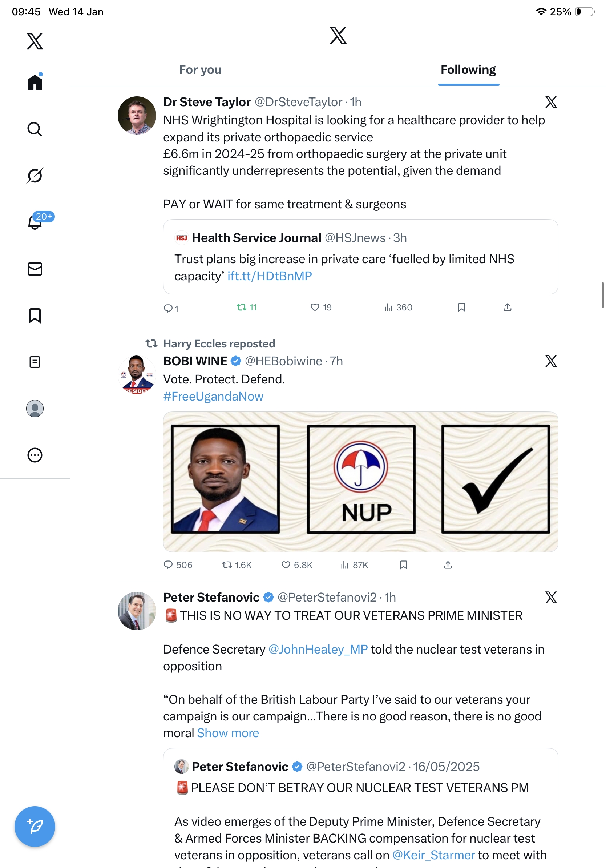The width and height of the screenshot is (606, 868).
Task: Open the Lists icon in the sidebar
Action: [x=35, y=362]
